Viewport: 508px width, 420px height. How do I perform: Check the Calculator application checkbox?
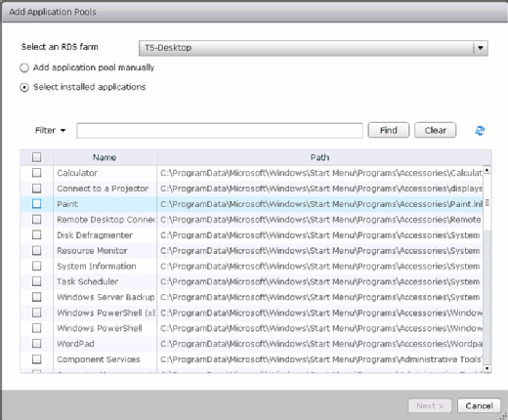tap(37, 173)
